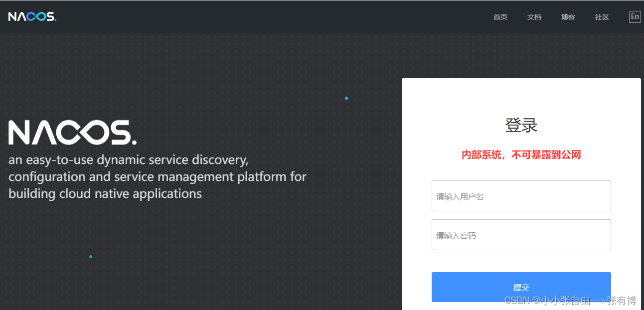Click the 登录 heading text
The image size is (644, 310).
521,125
